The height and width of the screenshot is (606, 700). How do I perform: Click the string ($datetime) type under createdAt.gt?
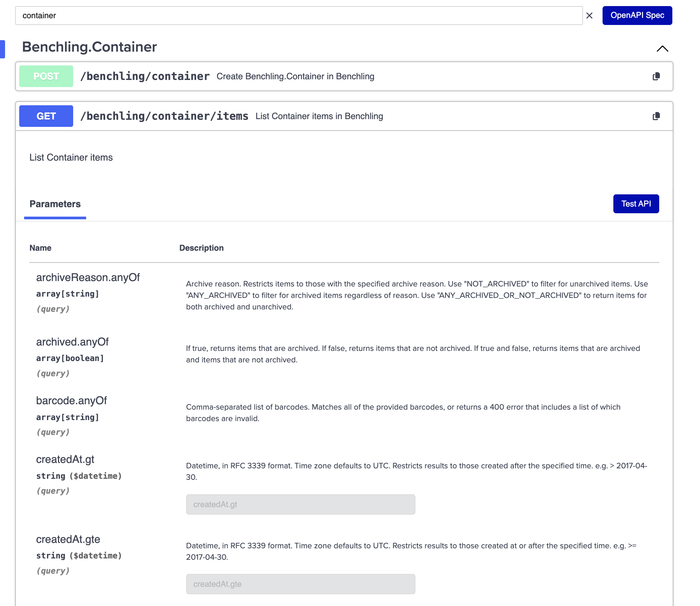(x=79, y=476)
